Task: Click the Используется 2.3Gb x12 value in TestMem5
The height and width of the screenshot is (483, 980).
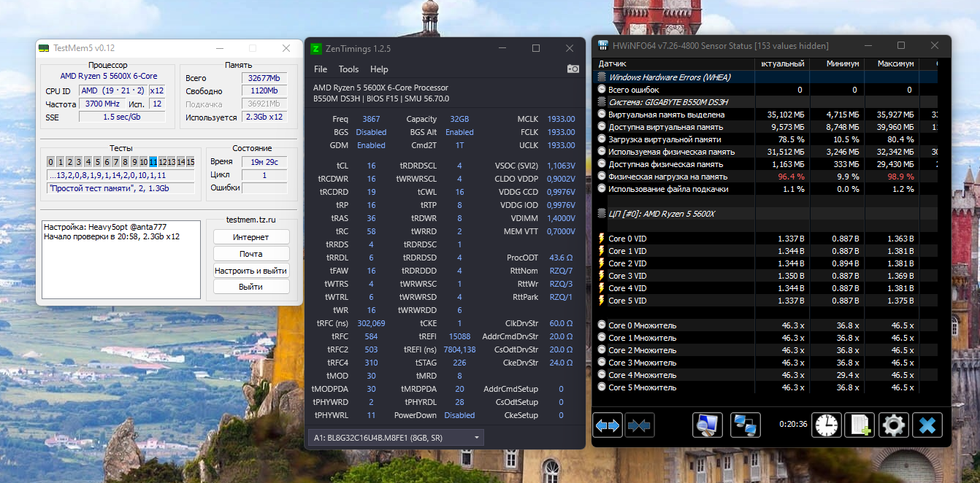Action: (263, 117)
